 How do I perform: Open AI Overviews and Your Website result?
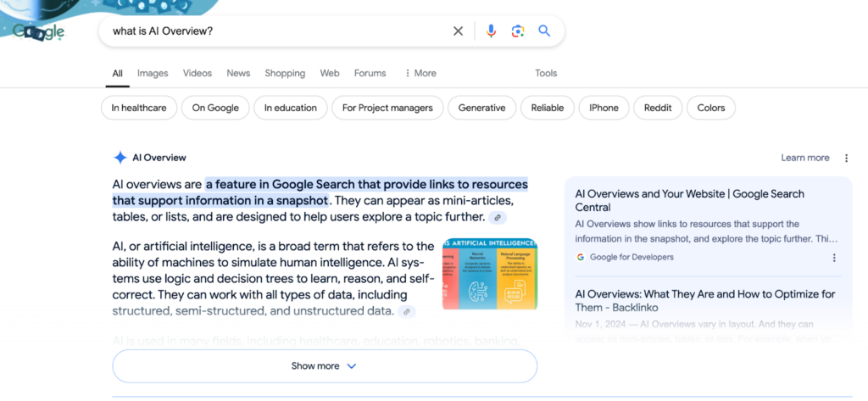click(x=689, y=200)
